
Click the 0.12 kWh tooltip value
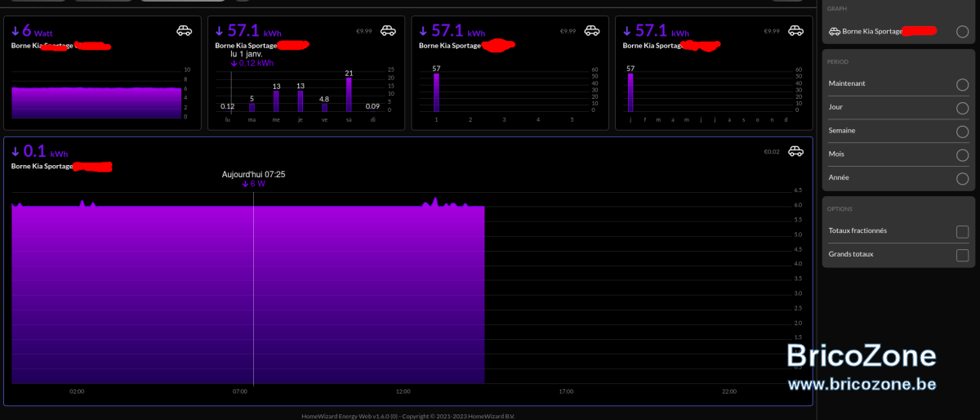[252, 63]
